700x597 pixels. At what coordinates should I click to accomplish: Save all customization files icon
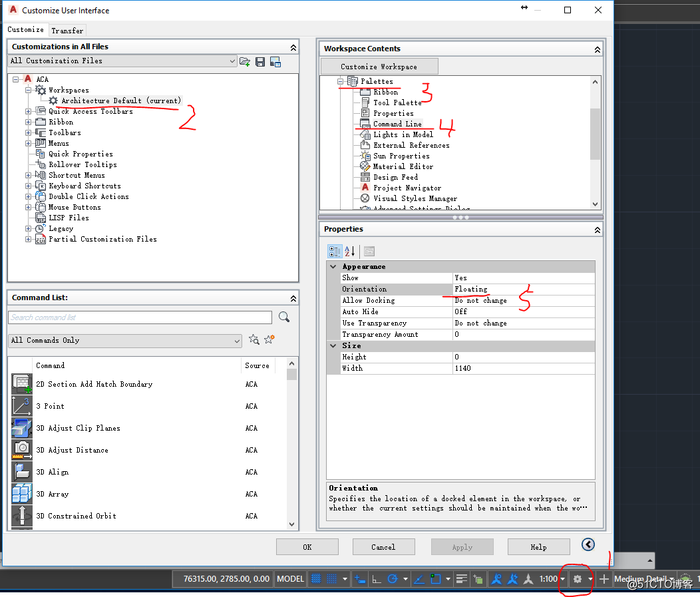(x=260, y=62)
